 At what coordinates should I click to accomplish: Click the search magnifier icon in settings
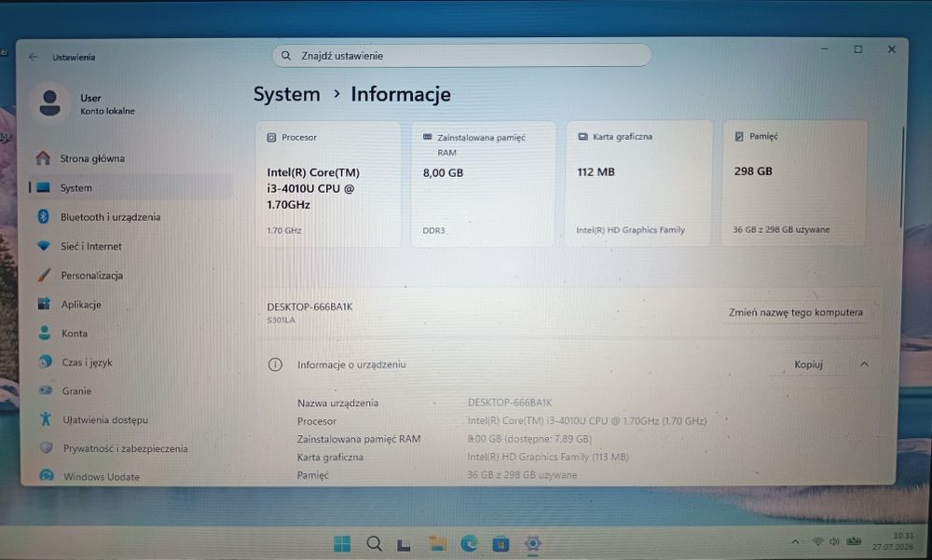(x=286, y=55)
